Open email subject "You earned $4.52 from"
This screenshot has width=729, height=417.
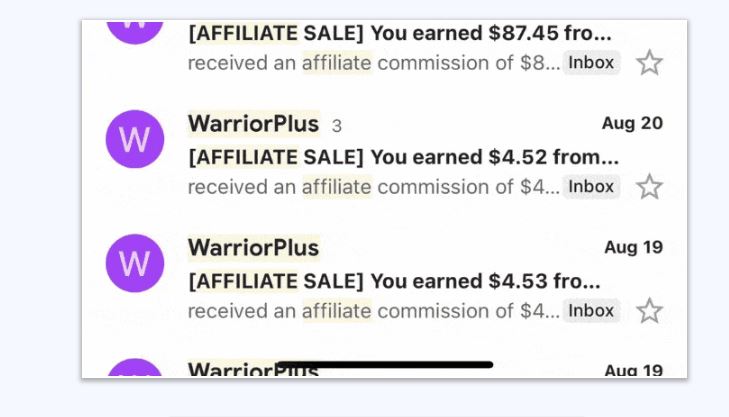[490, 157]
